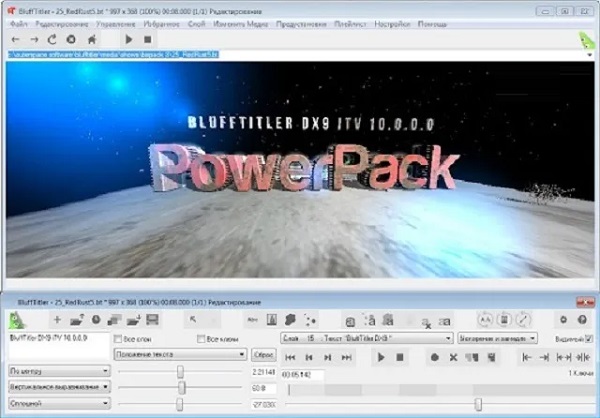The image size is (600, 418).
Task: Open the 'По центру' alignment dropdown
Action: (59, 371)
